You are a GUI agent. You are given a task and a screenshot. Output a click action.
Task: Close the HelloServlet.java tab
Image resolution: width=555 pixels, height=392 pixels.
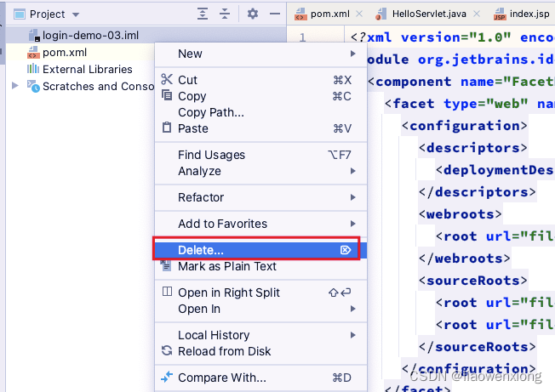477,14
